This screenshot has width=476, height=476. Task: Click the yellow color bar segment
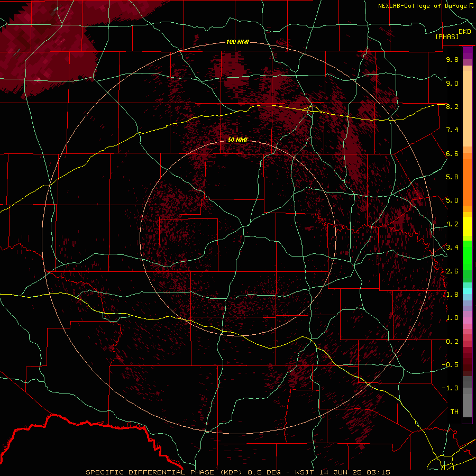[x=467, y=226]
